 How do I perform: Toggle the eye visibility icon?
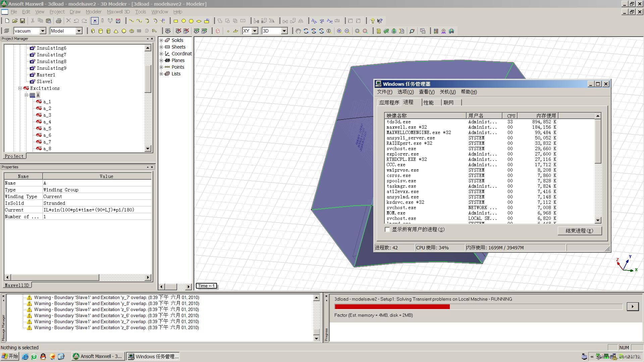(x=168, y=31)
